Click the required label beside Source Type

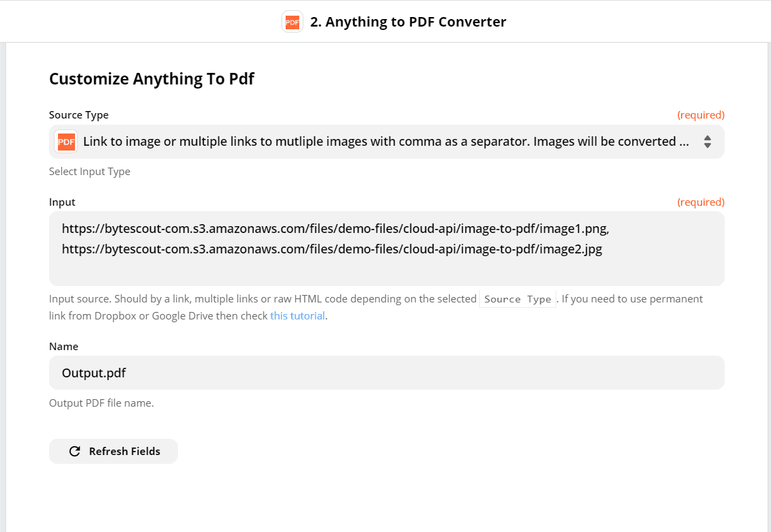point(701,114)
